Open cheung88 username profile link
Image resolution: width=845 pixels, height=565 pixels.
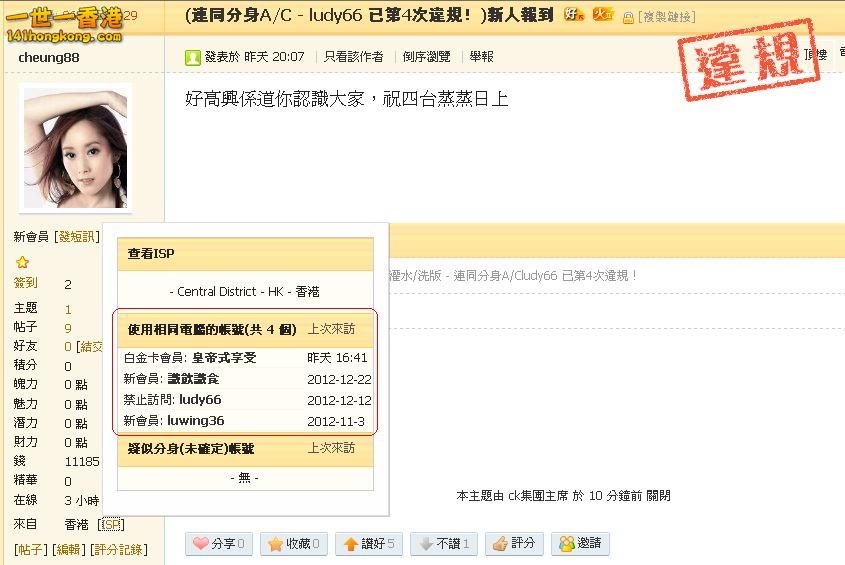(x=49, y=58)
